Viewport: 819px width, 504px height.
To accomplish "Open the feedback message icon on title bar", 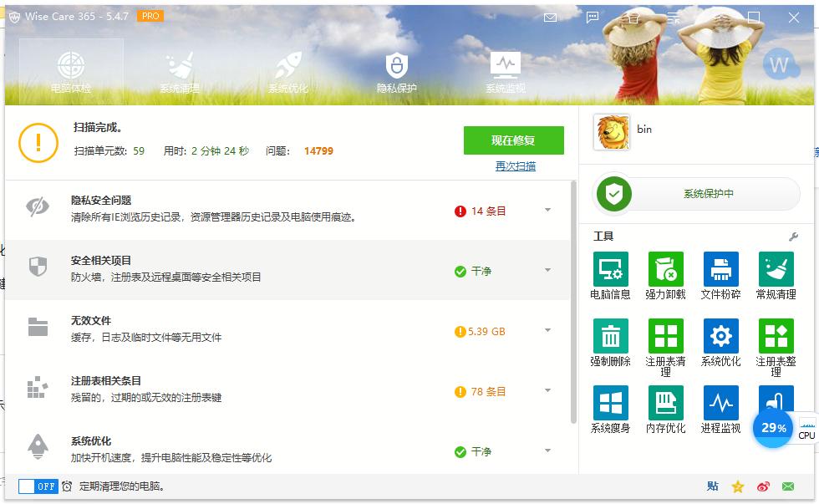I will [592, 17].
